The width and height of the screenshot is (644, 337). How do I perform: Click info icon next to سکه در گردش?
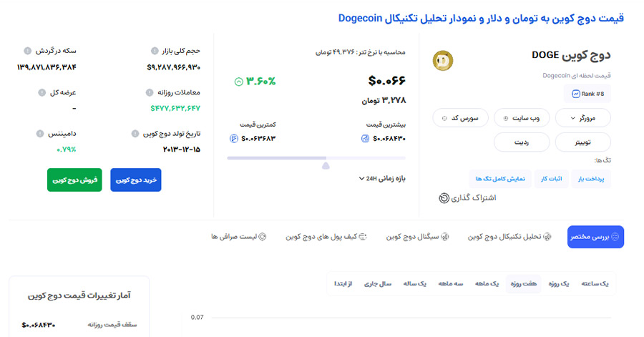[27, 51]
